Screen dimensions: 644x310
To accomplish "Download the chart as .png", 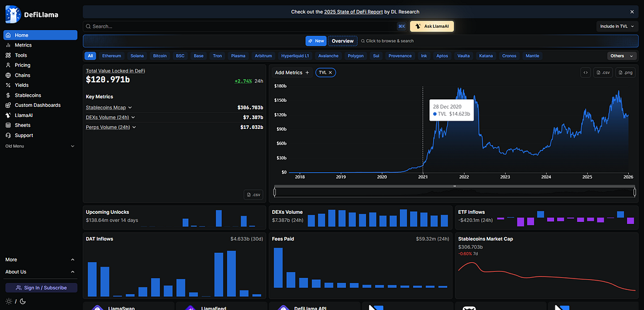I will click(x=625, y=73).
